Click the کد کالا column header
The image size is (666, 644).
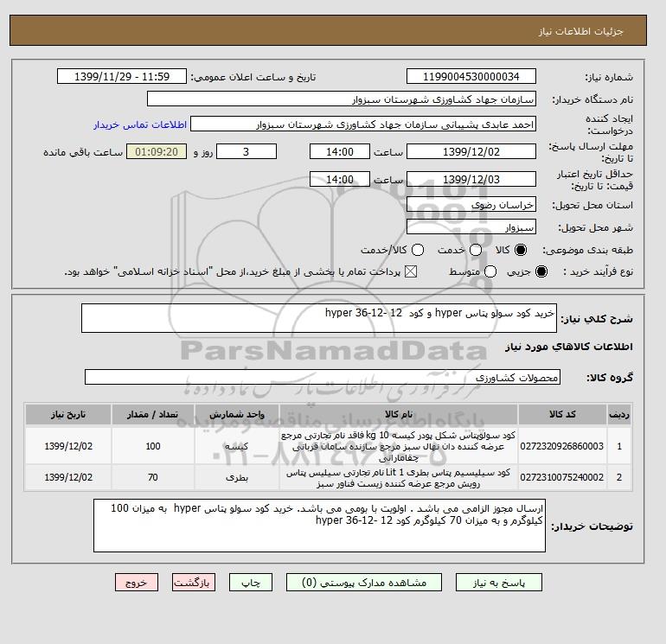coord(562,415)
